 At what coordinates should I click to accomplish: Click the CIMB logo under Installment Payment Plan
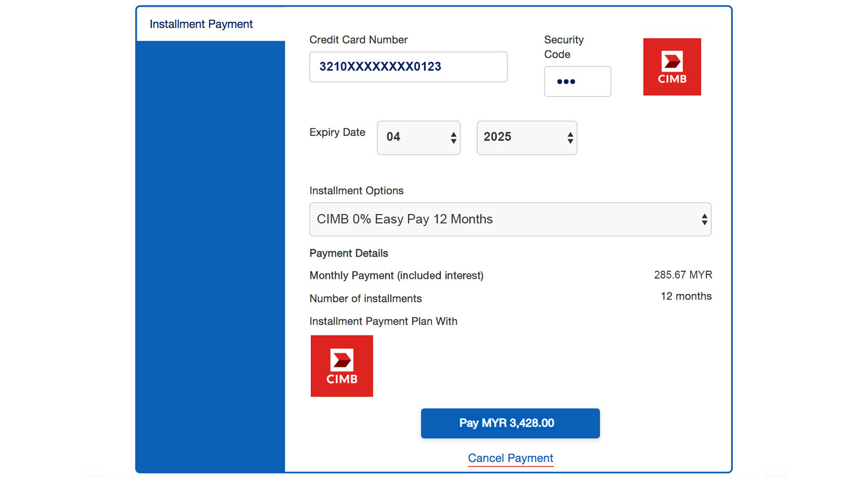(342, 366)
